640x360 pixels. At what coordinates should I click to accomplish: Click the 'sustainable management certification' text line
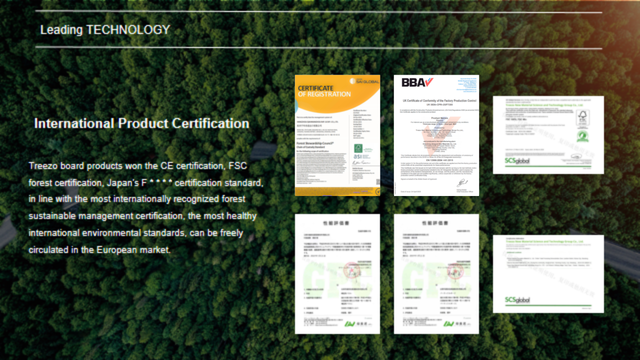[142, 216]
